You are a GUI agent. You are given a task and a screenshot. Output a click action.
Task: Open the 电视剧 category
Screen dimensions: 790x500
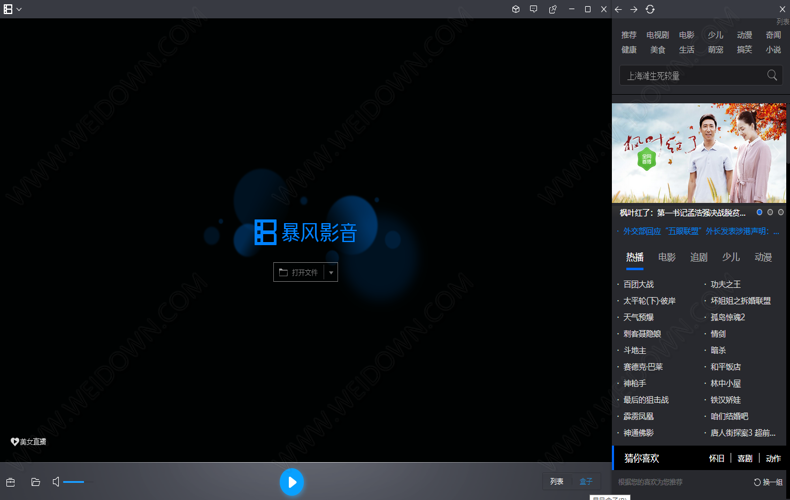coord(657,35)
